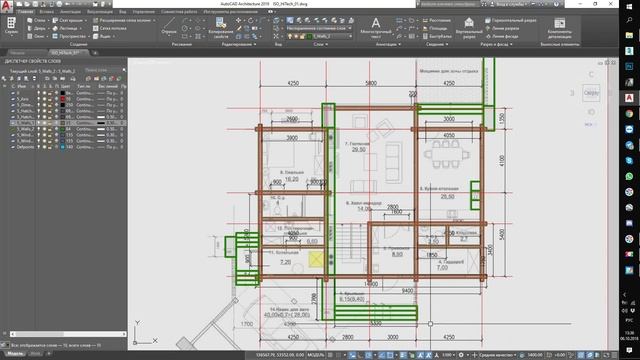Toggle freeze sun for layer S_Dimen
Viewport: 640px width, 360px height.
(44, 105)
